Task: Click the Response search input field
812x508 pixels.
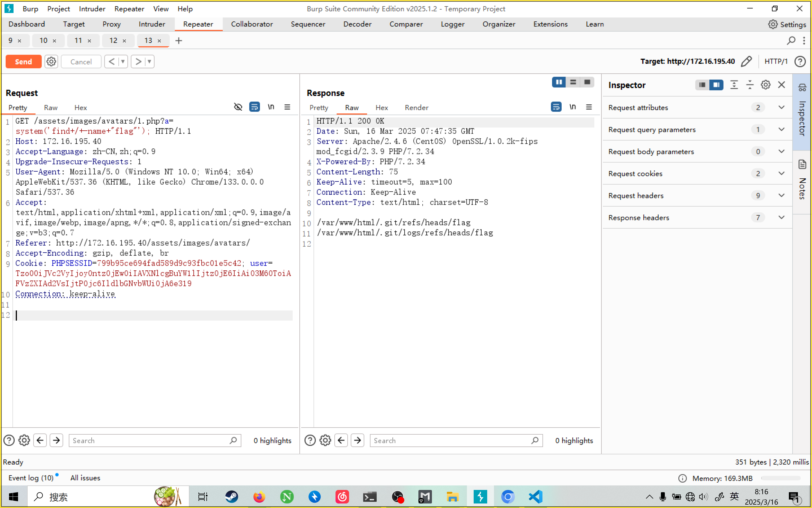Action: tap(456, 441)
